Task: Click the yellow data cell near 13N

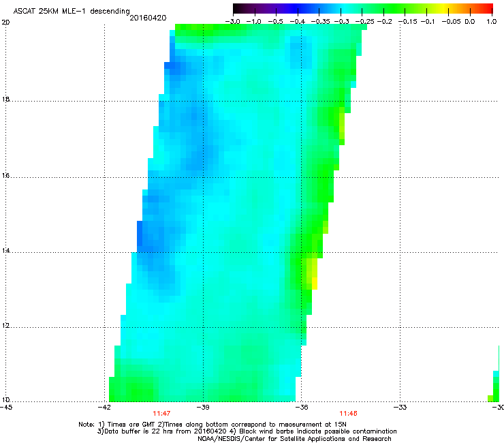Action: [x=315, y=284]
